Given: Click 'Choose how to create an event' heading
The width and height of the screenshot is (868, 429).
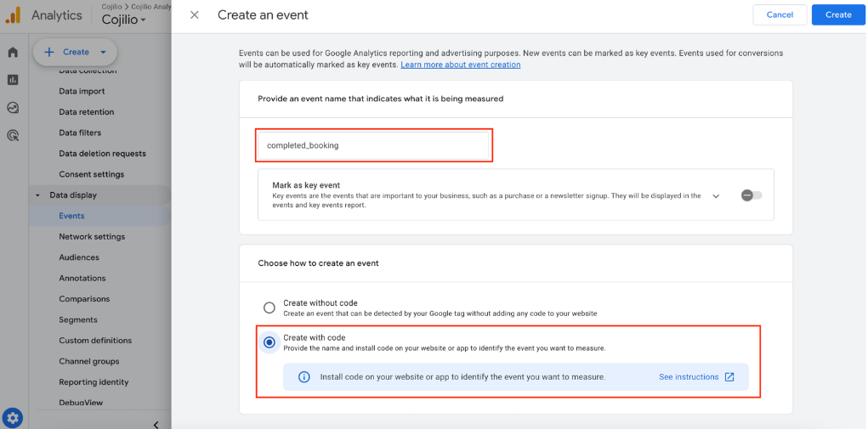Looking at the screenshot, I should tap(318, 263).
